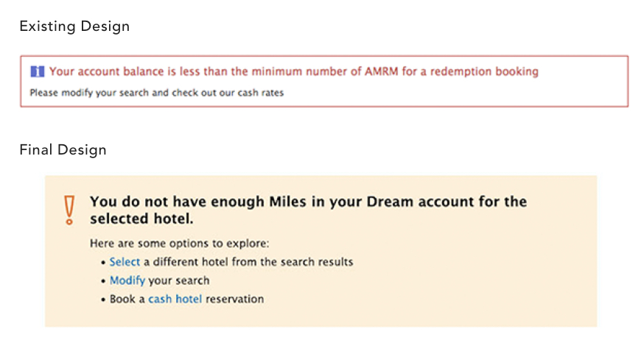
Task: Click the 'a different hotel from the search results' text
Action: [248, 262]
